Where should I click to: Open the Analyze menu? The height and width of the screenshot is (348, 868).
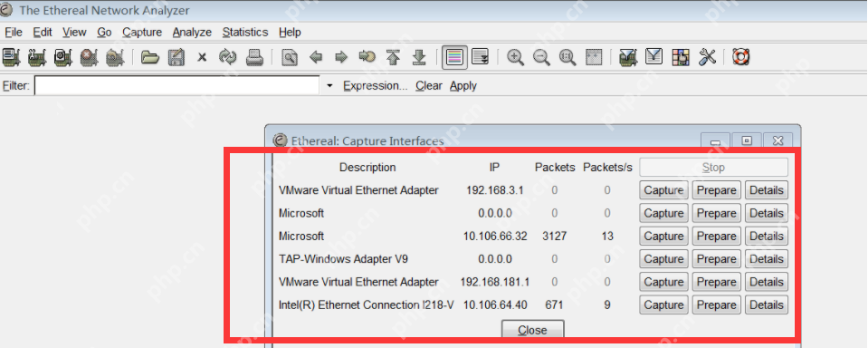click(x=192, y=32)
